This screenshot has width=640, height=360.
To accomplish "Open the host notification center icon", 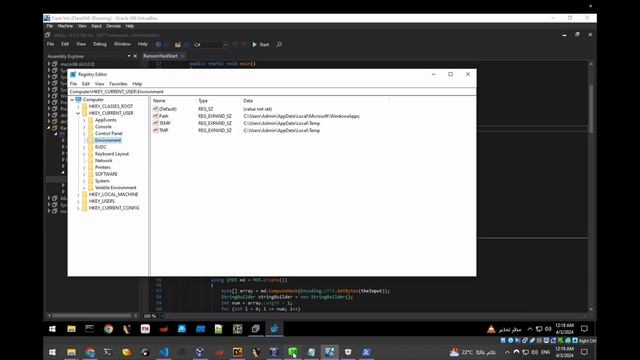I will [x=584, y=352].
